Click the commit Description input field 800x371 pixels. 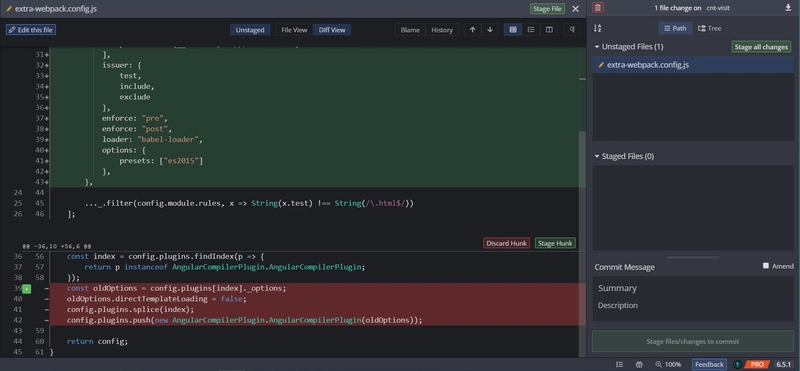click(693, 306)
